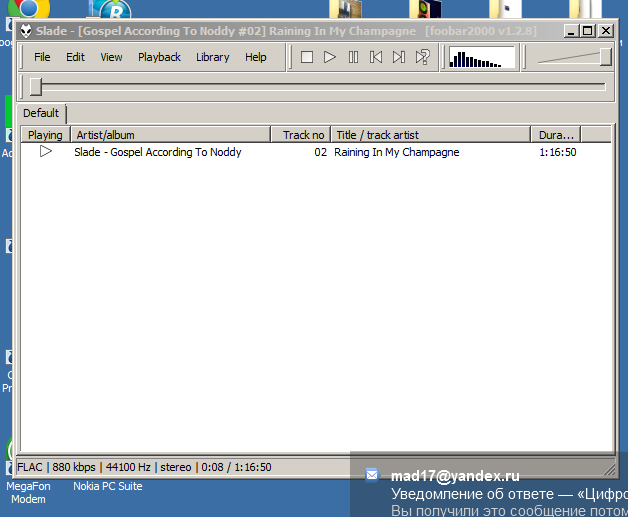Click the volume slider handle
Screen dimensions: 628x517
(x=606, y=57)
